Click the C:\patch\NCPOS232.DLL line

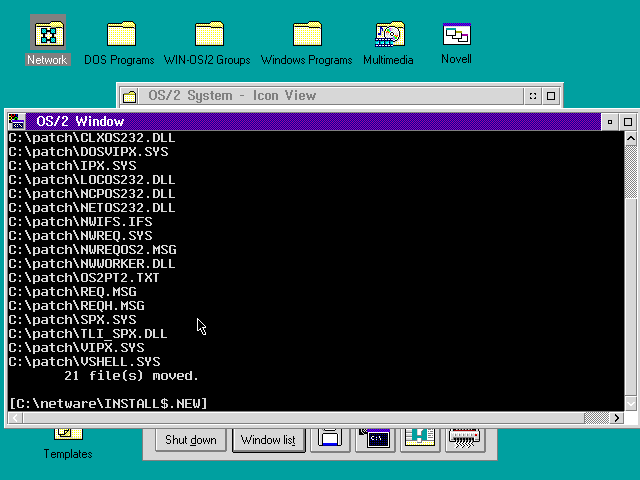[92, 193]
